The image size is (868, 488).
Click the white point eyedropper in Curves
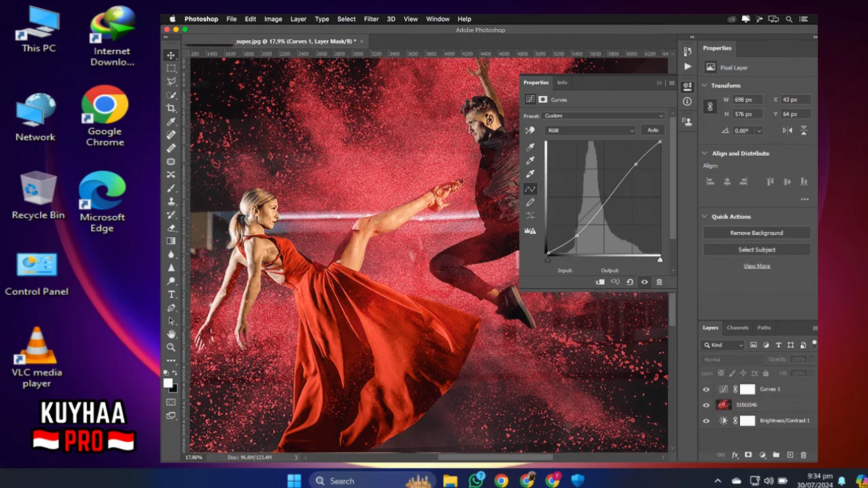[530, 175]
